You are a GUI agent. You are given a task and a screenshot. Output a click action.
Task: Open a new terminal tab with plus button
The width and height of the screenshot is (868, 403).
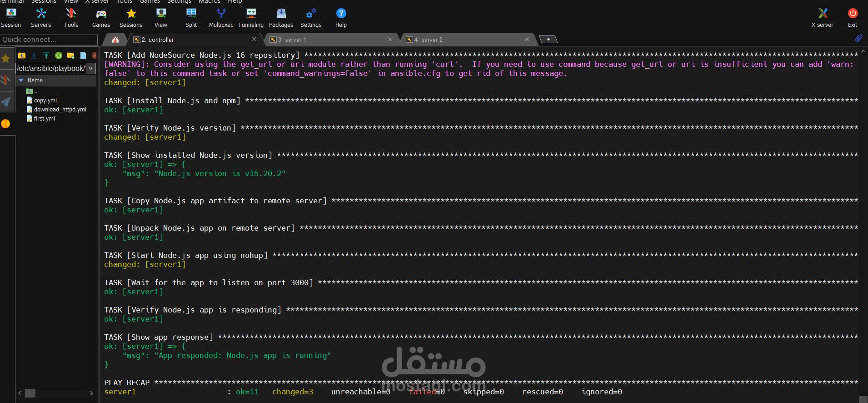tap(549, 40)
